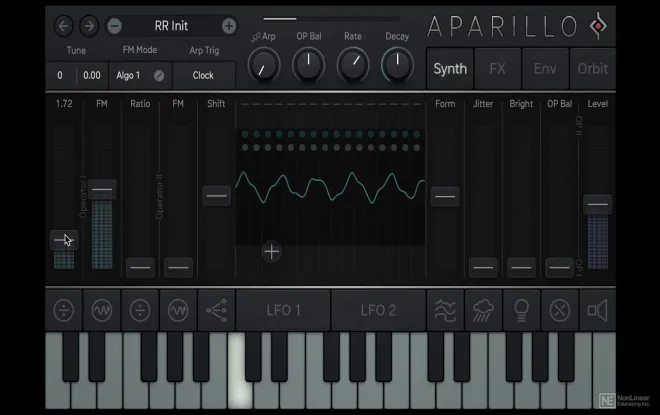Image resolution: width=660 pixels, height=415 pixels.
Task: Click the Shift fader handle
Action: pos(216,196)
